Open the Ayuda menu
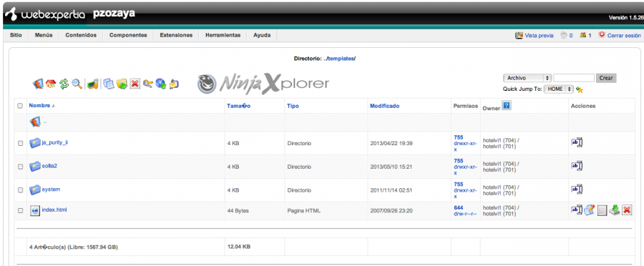The width and height of the screenshot is (644, 266). tap(262, 35)
